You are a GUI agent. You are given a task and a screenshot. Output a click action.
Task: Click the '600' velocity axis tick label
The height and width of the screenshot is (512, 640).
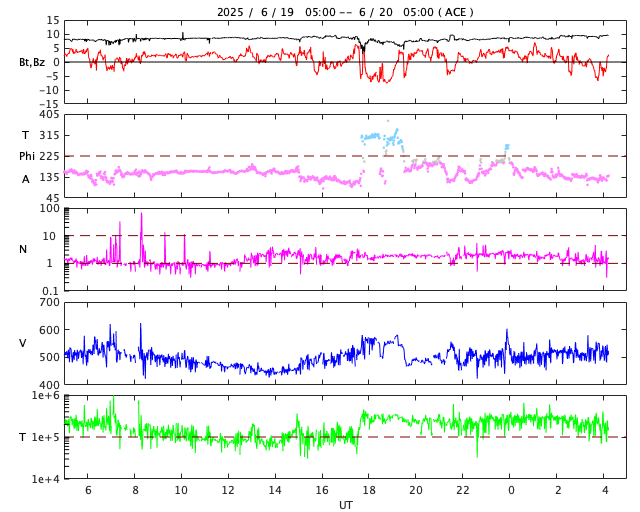click(49, 330)
